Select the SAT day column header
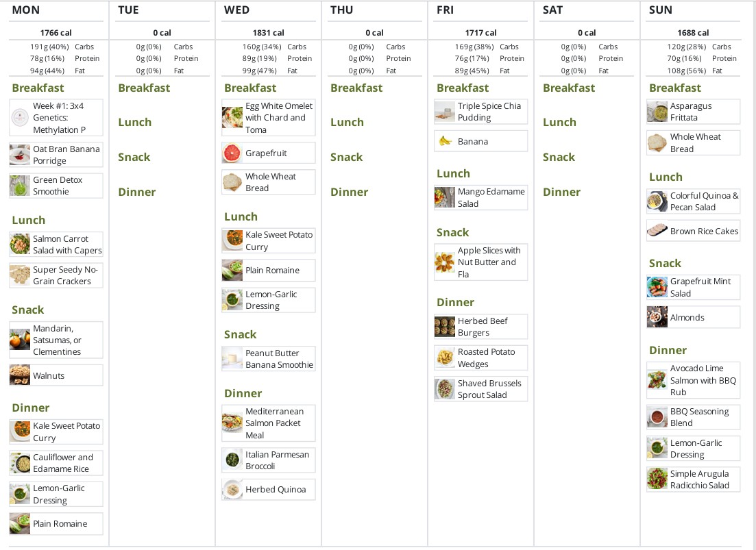The height and width of the screenshot is (550, 756). click(552, 10)
